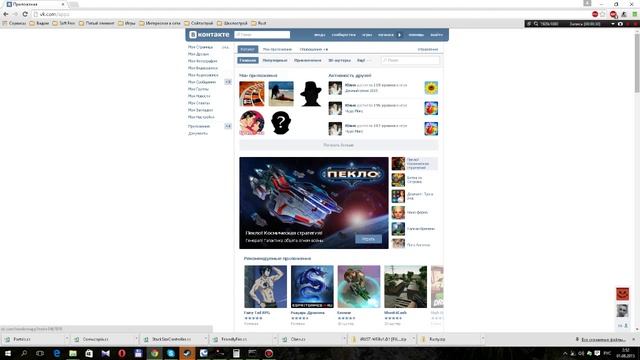
Task: Select the fifth app thumbnail in the banner side list
Action: [398, 229]
